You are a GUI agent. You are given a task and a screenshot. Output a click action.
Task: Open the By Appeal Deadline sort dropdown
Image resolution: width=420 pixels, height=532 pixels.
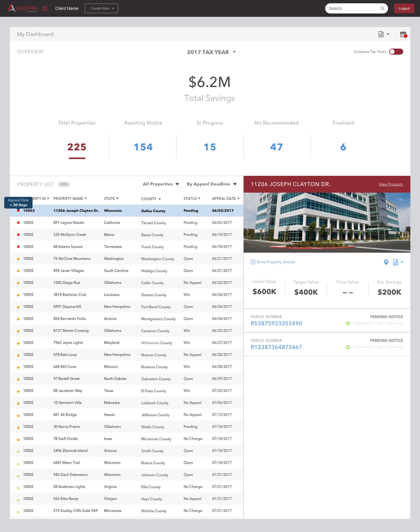212,184
